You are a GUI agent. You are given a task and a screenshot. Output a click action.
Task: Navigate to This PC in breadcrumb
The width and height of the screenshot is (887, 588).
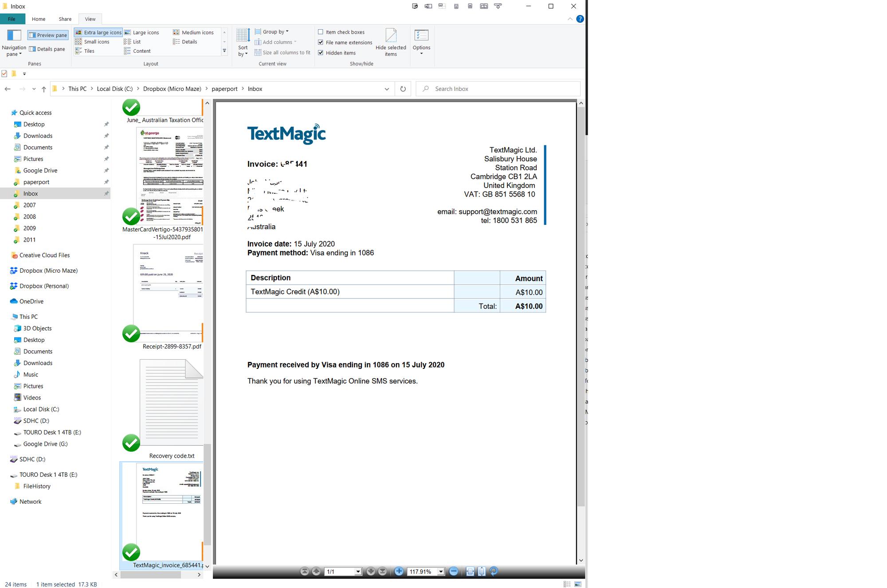pyautogui.click(x=77, y=89)
